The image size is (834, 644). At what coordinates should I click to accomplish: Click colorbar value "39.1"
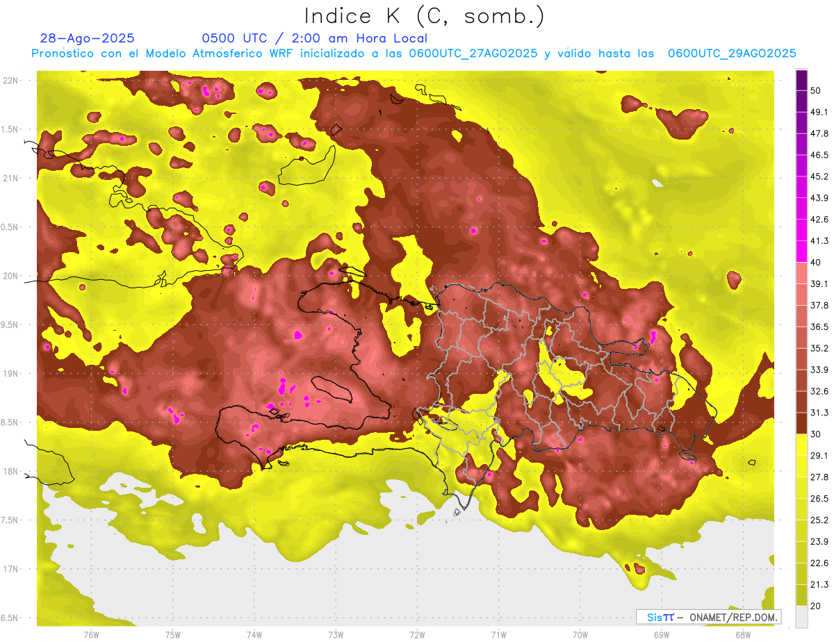pos(819,284)
